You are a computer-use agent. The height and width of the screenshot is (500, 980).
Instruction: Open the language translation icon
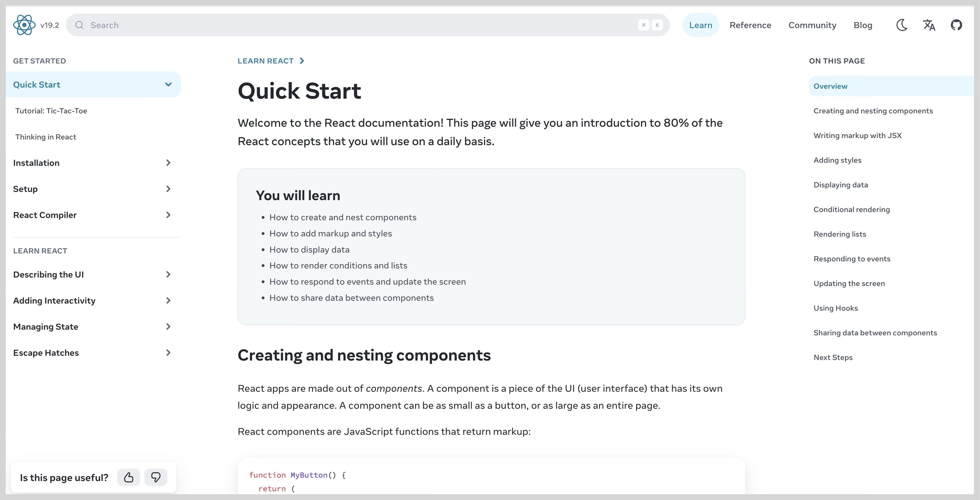[x=929, y=25]
